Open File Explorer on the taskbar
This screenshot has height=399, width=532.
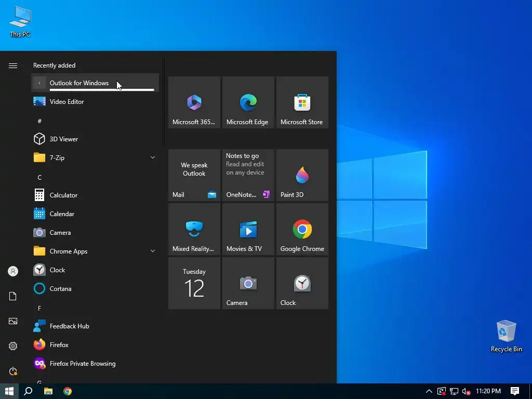coord(48,391)
